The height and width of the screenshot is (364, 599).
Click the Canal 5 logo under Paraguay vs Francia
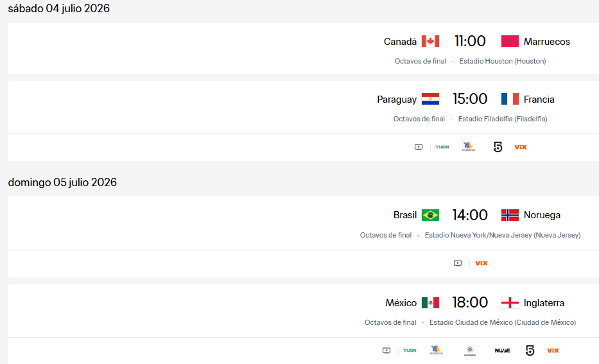(498, 147)
